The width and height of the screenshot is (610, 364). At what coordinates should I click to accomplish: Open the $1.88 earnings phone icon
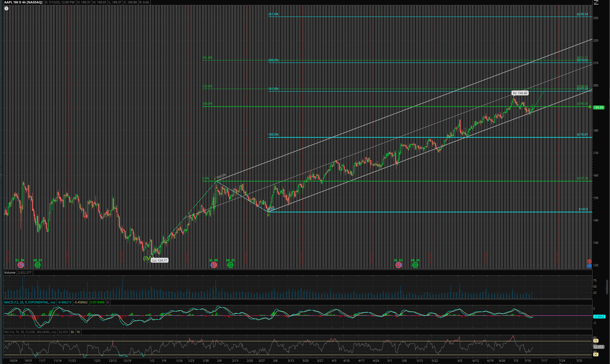pos(214,265)
